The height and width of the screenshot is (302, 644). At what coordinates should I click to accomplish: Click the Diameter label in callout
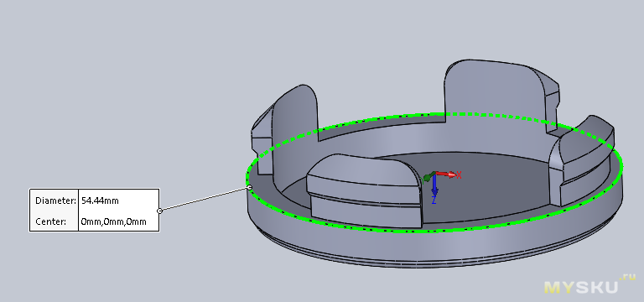pos(56,200)
